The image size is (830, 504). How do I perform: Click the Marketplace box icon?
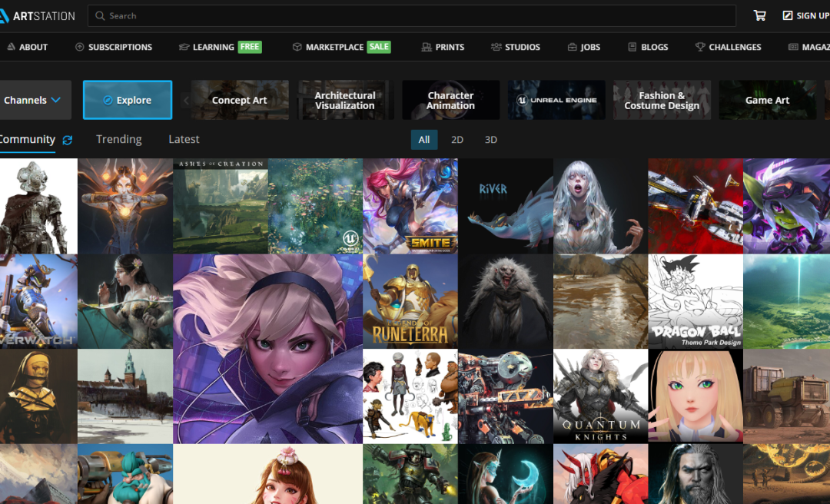(x=297, y=47)
